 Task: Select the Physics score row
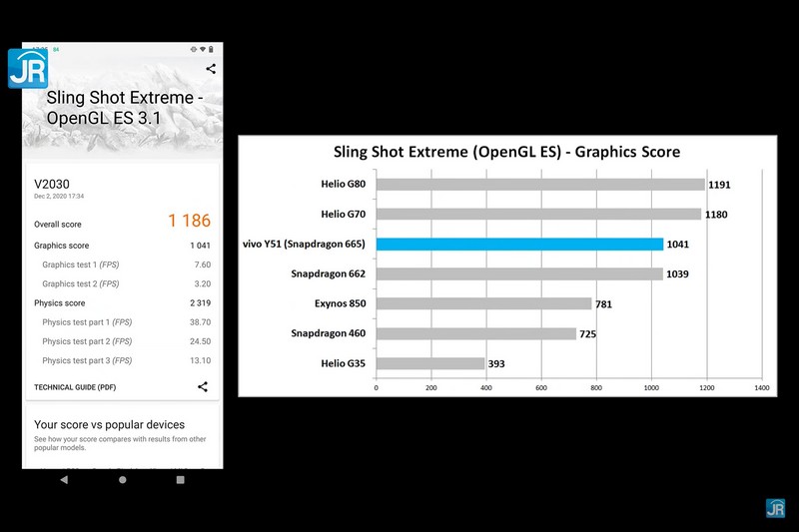[x=122, y=302]
